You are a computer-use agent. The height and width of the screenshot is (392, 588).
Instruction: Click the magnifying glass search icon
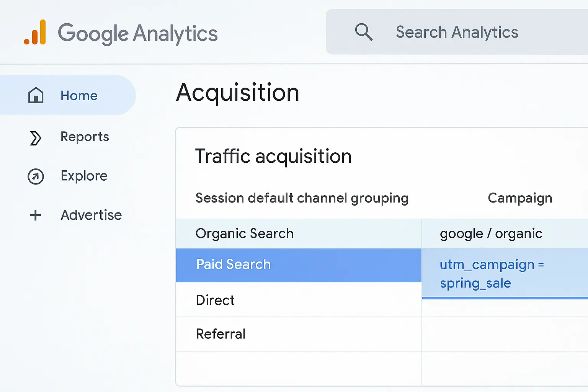tap(363, 32)
